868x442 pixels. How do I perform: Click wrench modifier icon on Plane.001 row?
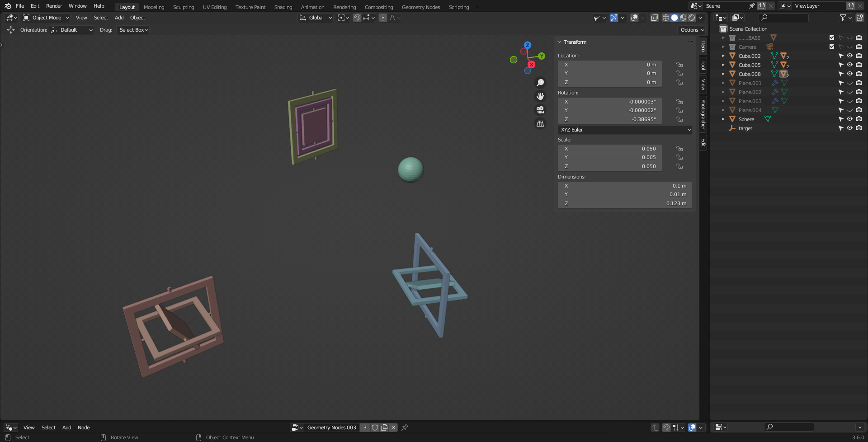pyautogui.click(x=775, y=83)
